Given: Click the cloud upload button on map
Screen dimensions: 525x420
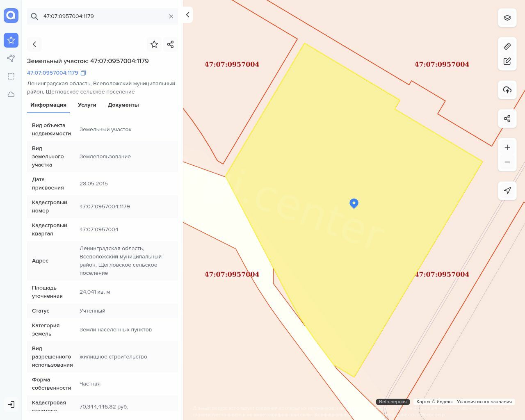Looking at the screenshot, I should pyautogui.click(x=507, y=90).
